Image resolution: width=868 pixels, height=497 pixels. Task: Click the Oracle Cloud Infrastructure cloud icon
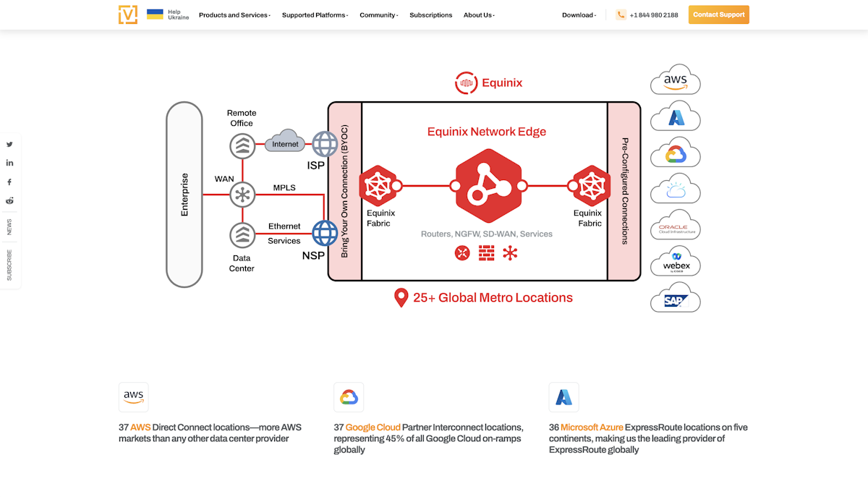(675, 225)
